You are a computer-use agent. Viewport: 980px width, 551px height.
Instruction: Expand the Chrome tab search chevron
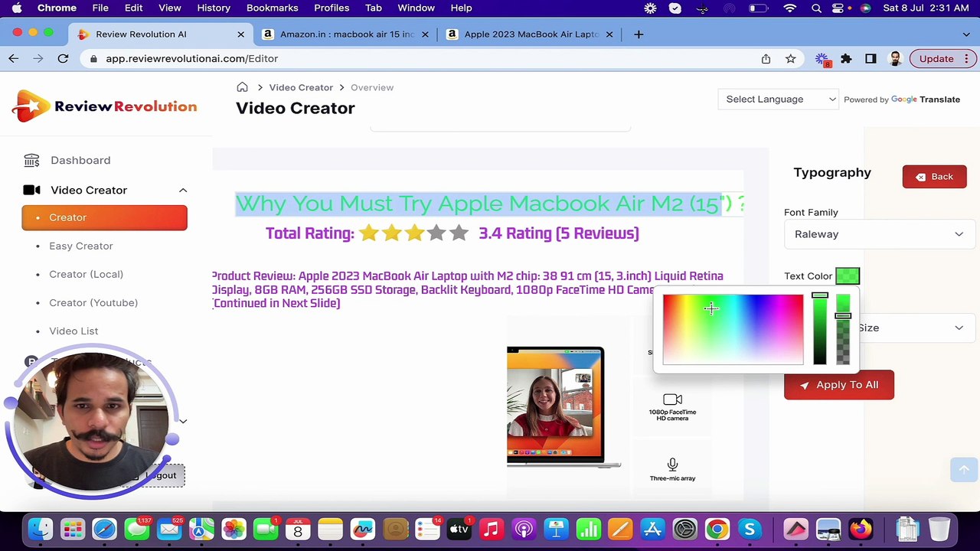click(966, 34)
